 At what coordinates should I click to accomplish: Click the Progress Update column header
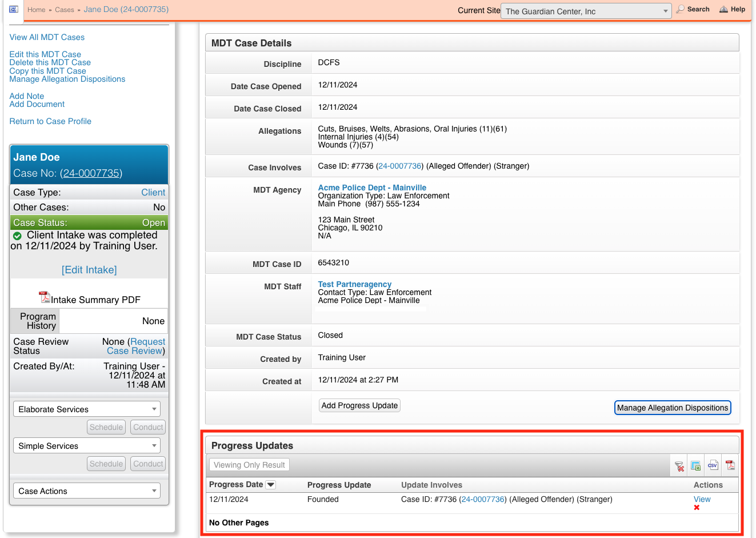pos(339,485)
